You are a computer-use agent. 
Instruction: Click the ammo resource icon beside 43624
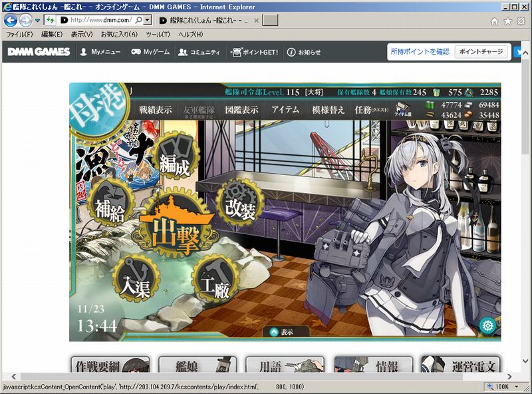(x=430, y=114)
